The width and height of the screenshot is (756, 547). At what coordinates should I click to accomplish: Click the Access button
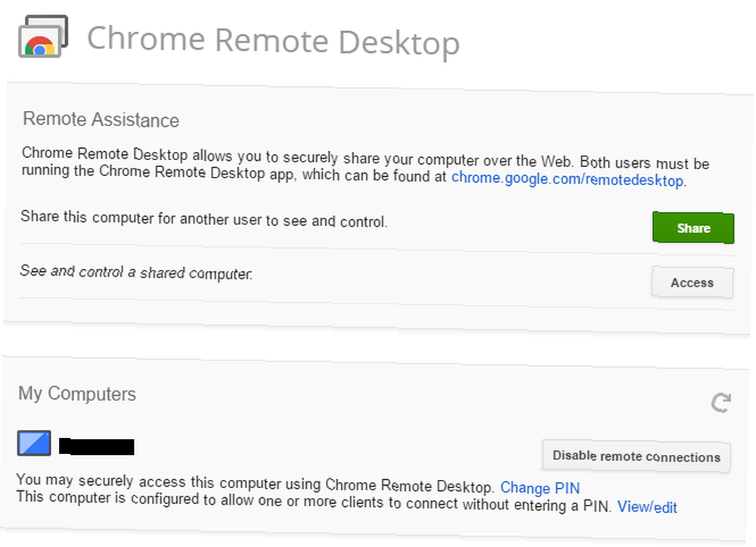pyautogui.click(x=692, y=283)
